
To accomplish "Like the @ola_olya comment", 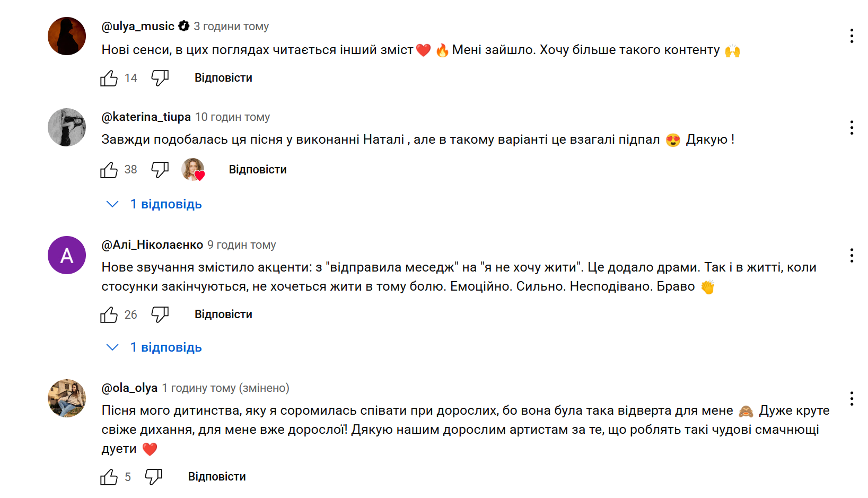I will (x=109, y=477).
